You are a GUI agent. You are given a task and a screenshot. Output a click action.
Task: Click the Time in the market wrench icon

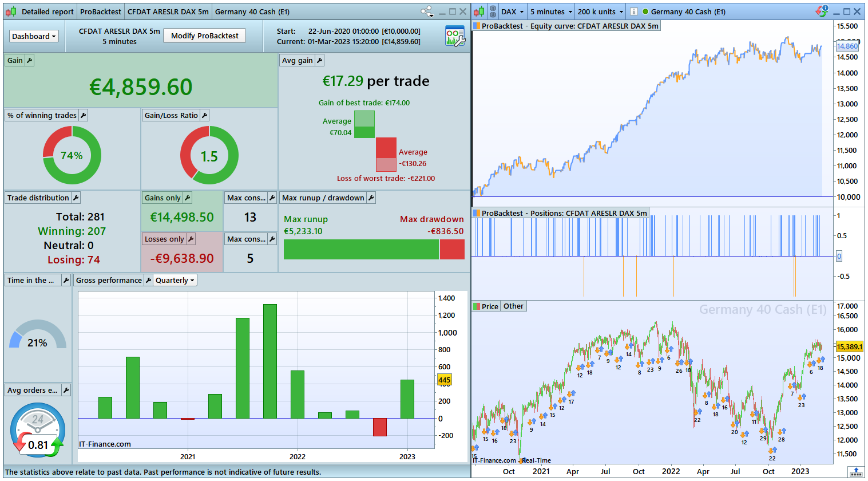click(x=66, y=280)
